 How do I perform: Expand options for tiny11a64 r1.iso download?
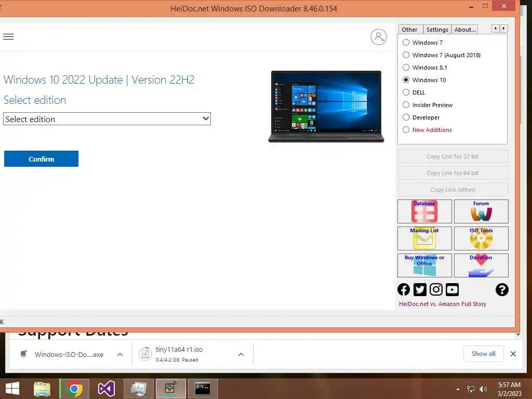pyautogui.click(x=241, y=354)
